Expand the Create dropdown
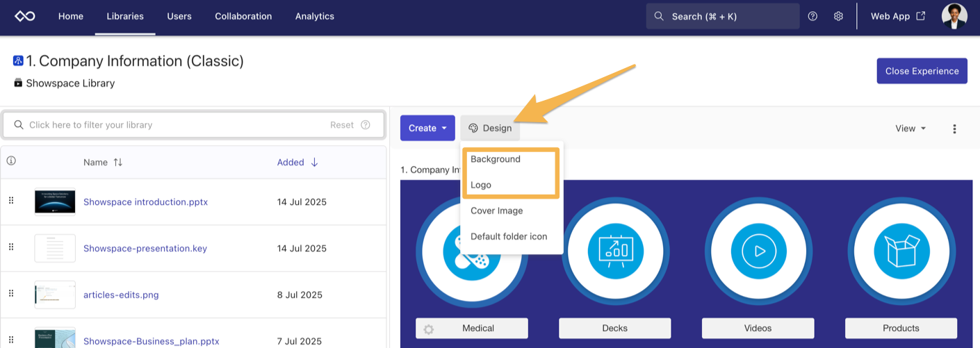This screenshot has width=980, height=348. pyautogui.click(x=427, y=128)
